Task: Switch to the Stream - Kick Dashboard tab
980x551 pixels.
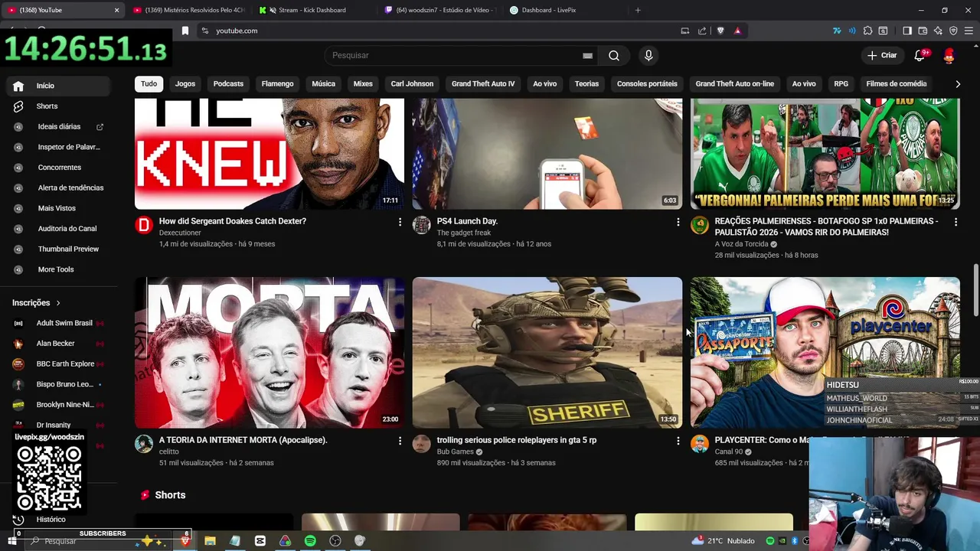Action: (312, 10)
